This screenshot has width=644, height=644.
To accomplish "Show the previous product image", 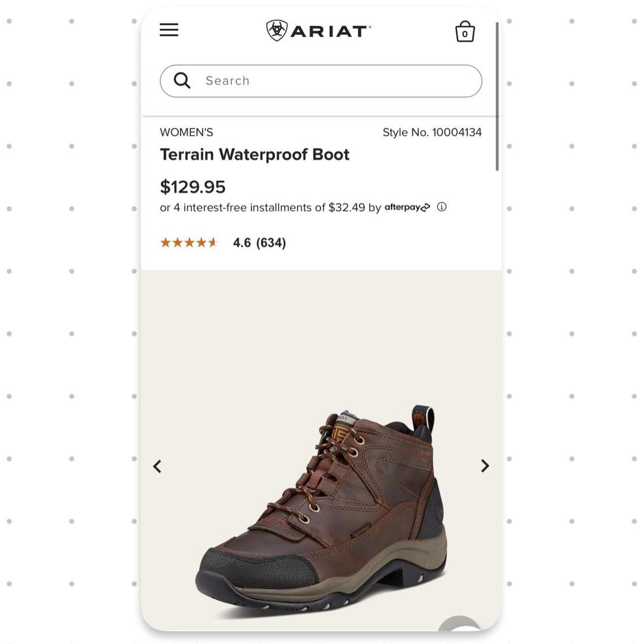I will pyautogui.click(x=157, y=466).
